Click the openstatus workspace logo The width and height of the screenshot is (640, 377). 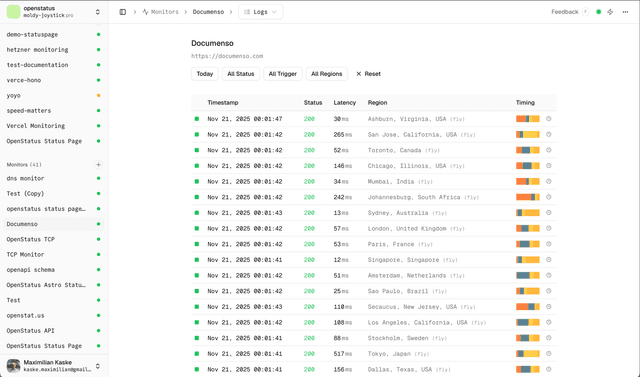(x=13, y=12)
